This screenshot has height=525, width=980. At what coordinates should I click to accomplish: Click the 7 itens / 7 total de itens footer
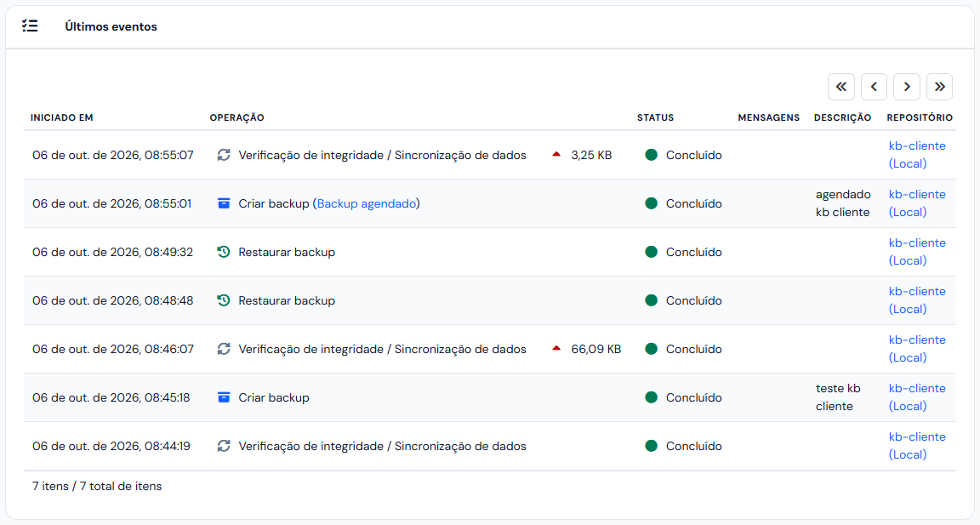[97, 486]
